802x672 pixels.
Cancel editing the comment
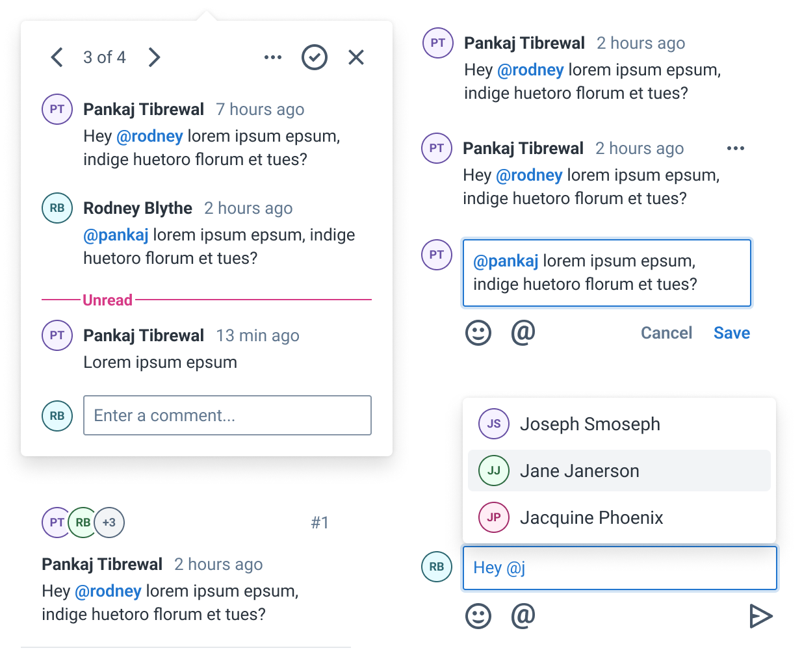pos(666,333)
